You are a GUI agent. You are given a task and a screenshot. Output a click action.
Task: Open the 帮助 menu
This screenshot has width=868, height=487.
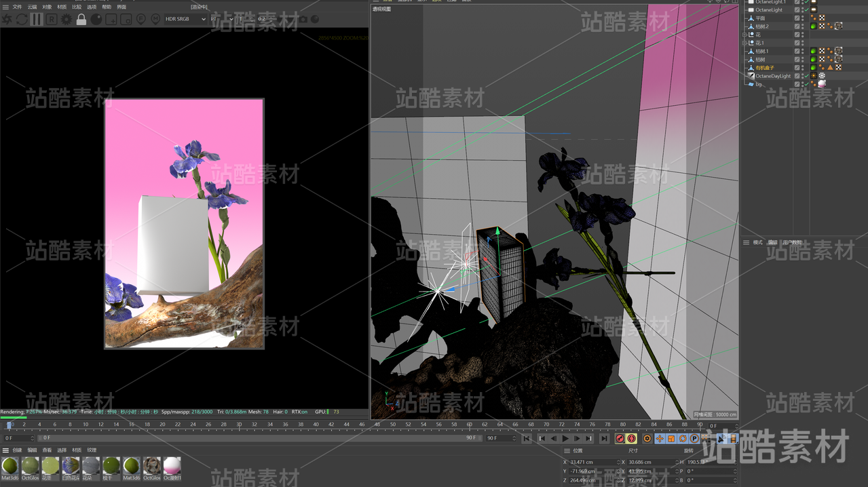pyautogui.click(x=107, y=7)
